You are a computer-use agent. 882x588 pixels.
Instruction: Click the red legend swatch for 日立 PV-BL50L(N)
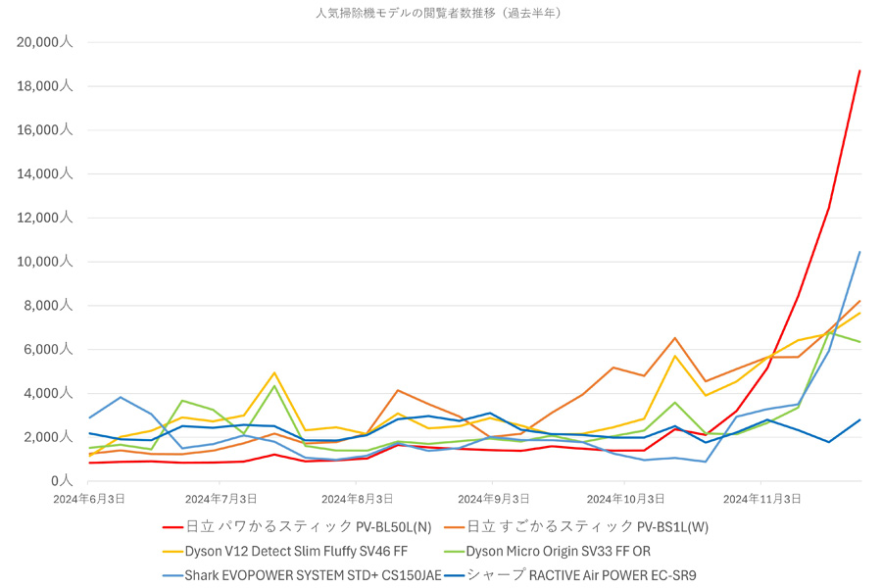172,528
